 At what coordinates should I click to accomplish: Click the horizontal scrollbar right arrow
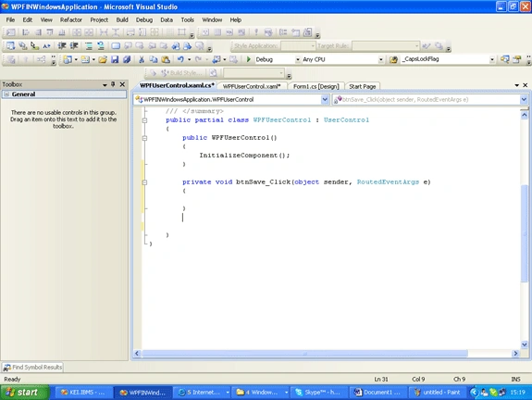click(x=515, y=354)
